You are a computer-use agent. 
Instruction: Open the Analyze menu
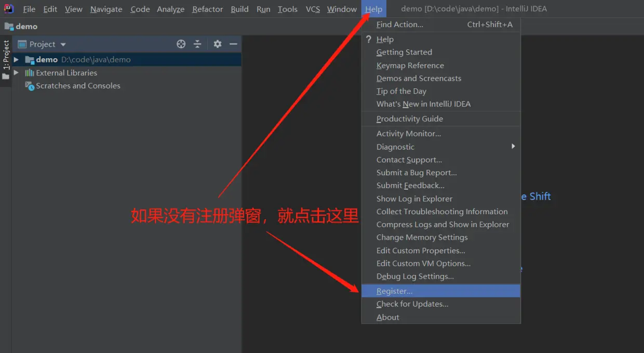(171, 9)
